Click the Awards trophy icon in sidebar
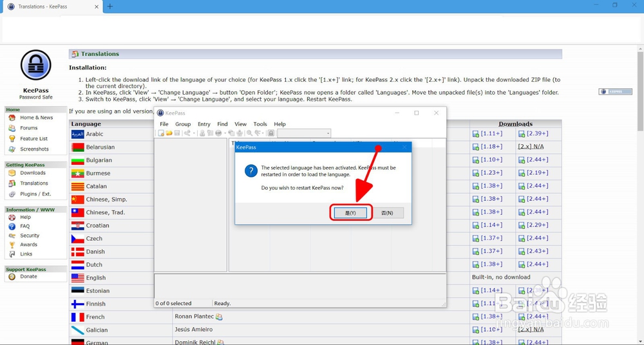The height and width of the screenshot is (345, 644). (12, 245)
